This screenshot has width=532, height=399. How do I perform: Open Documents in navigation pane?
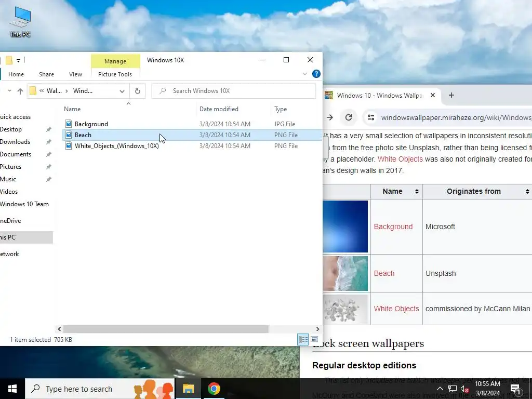tap(16, 154)
